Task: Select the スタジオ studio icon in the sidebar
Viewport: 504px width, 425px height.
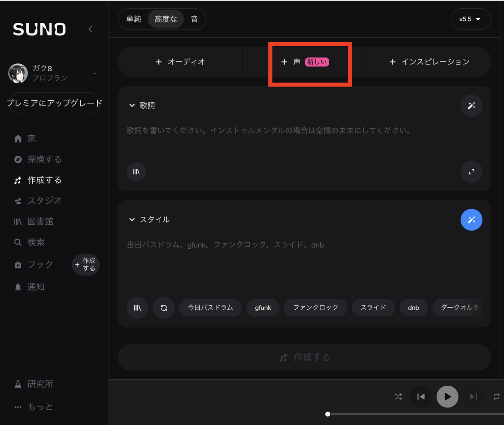Action: (18, 201)
